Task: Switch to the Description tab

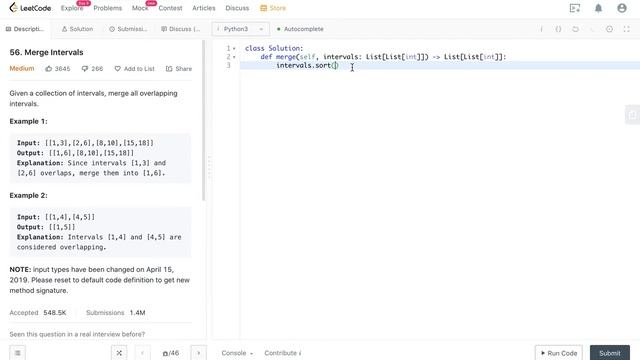Action: tap(25, 29)
